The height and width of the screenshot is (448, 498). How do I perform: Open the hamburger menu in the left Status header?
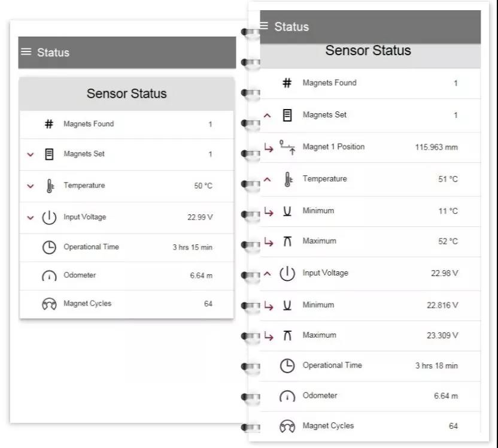point(26,52)
